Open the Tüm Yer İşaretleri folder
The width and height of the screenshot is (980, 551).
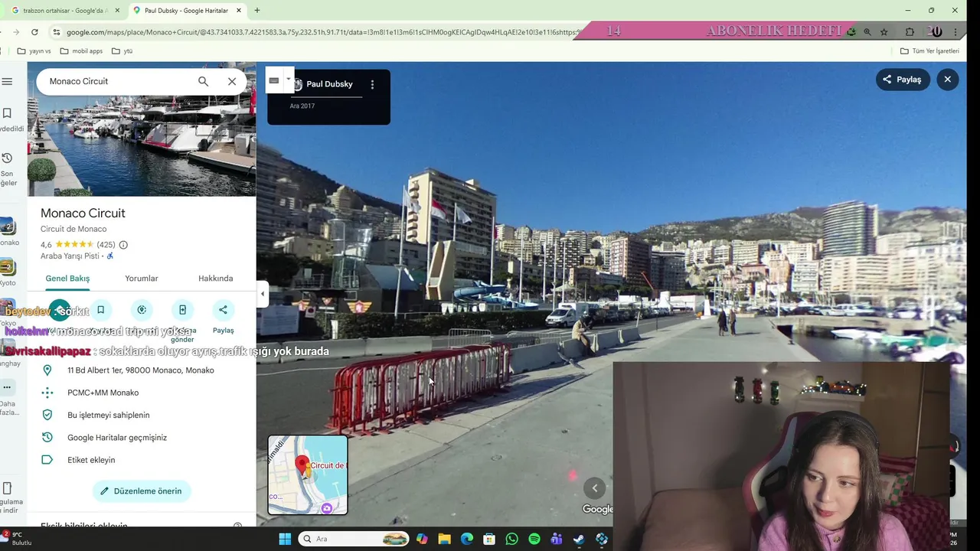(929, 51)
